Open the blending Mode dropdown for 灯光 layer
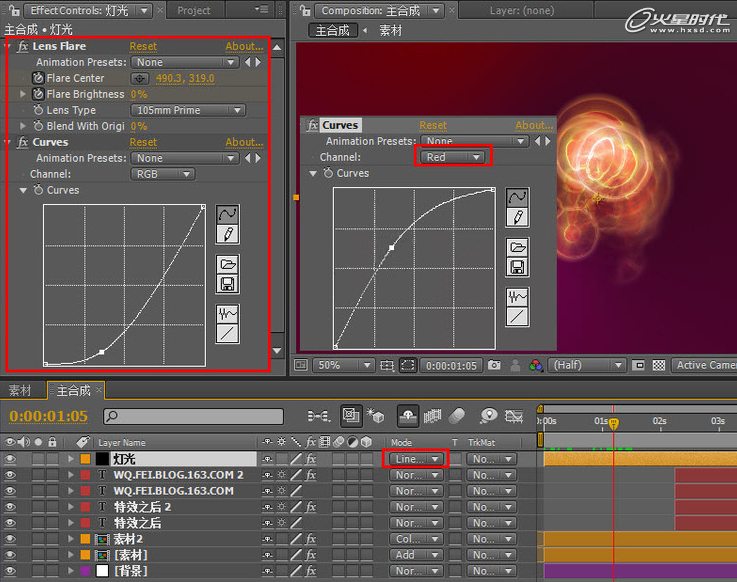737x582 pixels. [x=416, y=459]
